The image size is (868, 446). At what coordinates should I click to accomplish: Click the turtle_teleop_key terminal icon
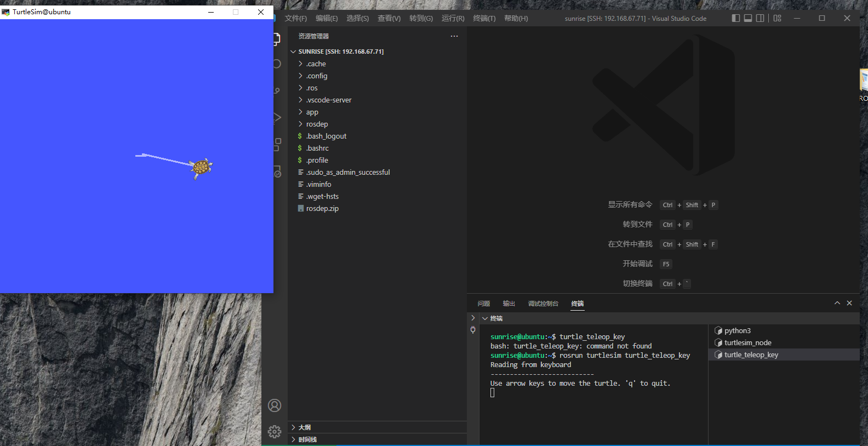click(718, 354)
